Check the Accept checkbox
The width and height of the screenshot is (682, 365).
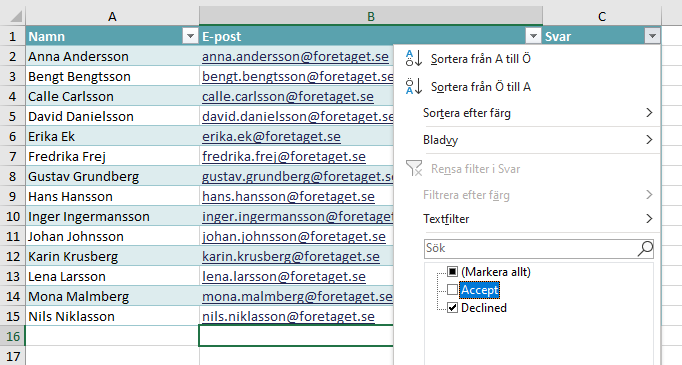[452, 290]
